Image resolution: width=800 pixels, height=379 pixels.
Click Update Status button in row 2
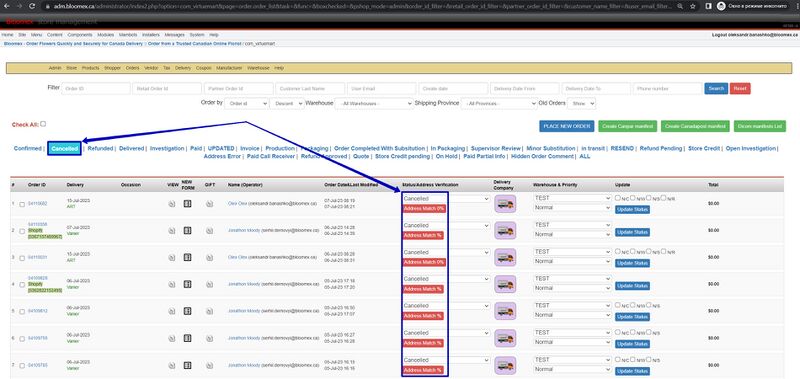coord(633,233)
